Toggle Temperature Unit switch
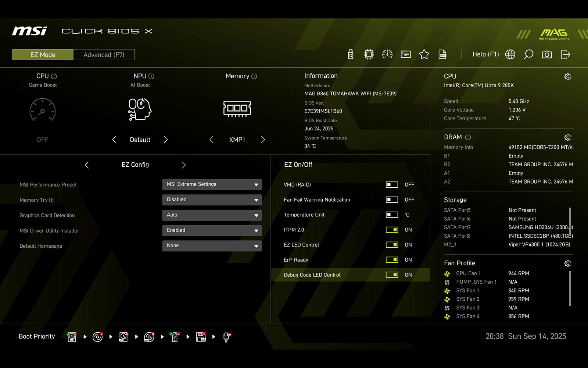 tap(392, 215)
